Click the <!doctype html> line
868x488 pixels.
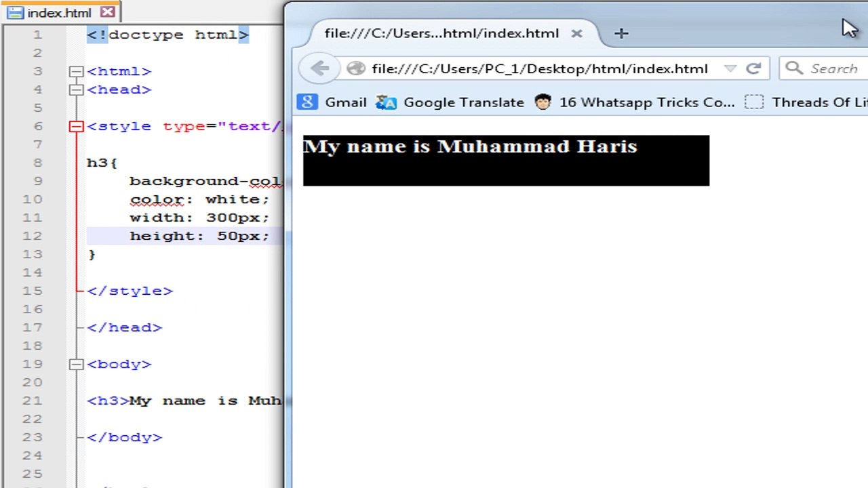[x=168, y=35]
